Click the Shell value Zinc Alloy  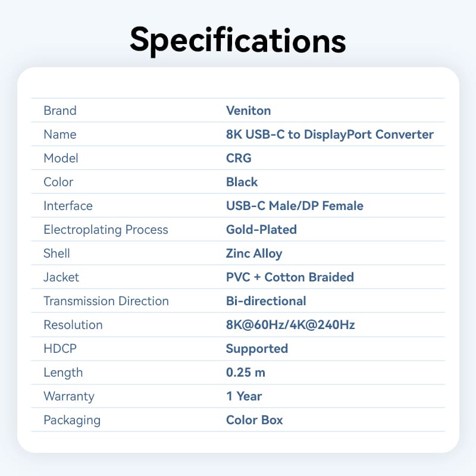click(x=254, y=253)
